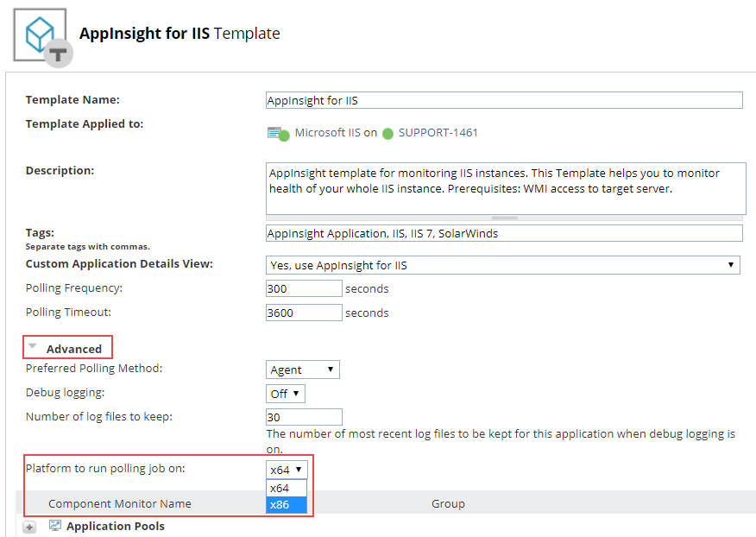Click the SUPPORT-1461 green status icon
Screen dimensions: 756x537
coord(388,134)
